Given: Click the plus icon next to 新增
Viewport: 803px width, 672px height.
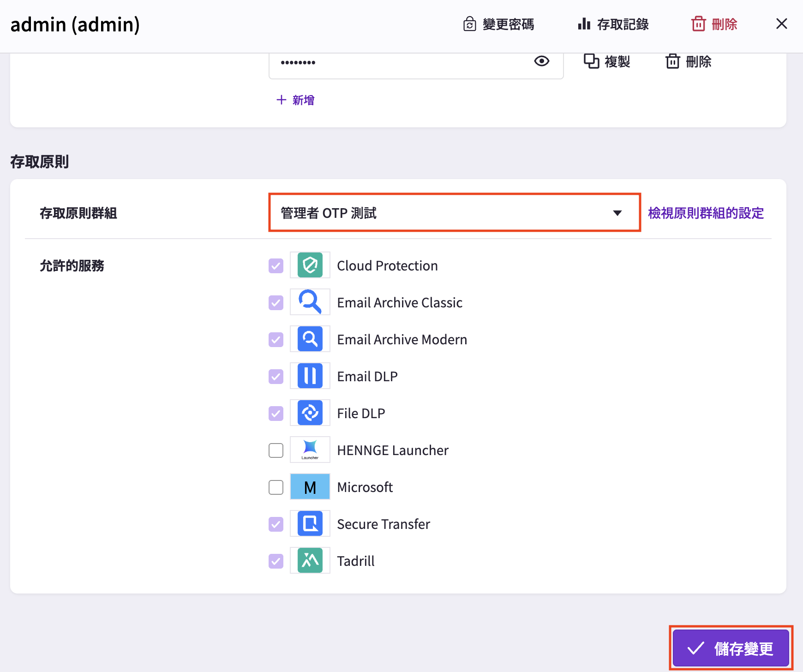Looking at the screenshot, I should [x=282, y=100].
